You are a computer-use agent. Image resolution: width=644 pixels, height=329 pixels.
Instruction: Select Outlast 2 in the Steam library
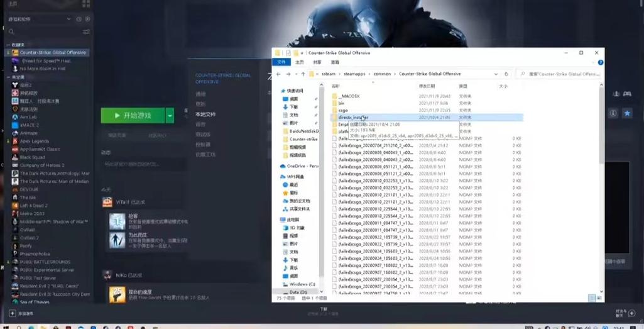[29, 238]
